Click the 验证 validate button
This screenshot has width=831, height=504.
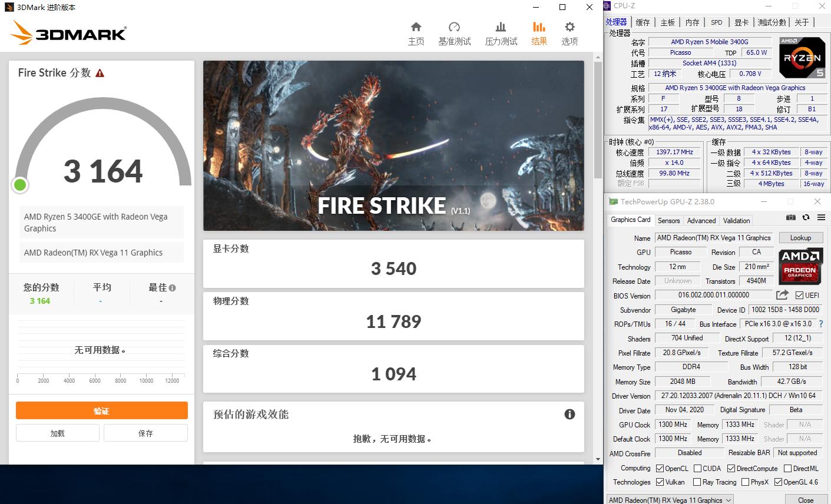(x=101, y=410)
